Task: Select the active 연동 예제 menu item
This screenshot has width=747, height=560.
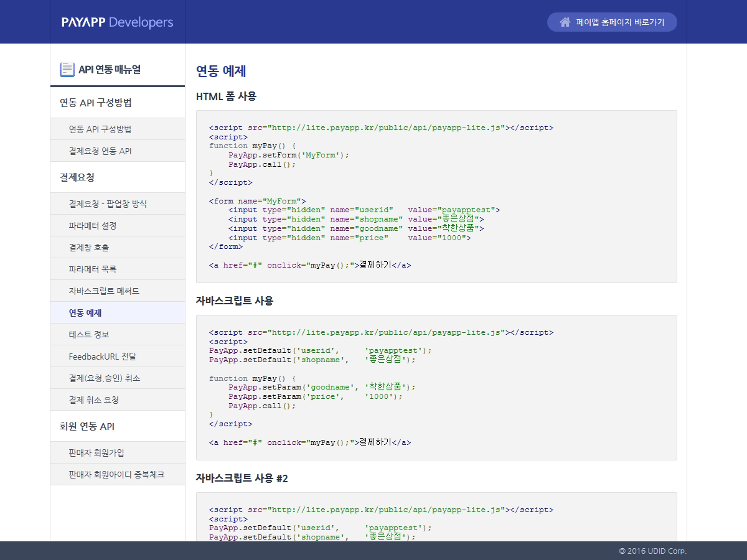Action: click(x=118, y=313)
